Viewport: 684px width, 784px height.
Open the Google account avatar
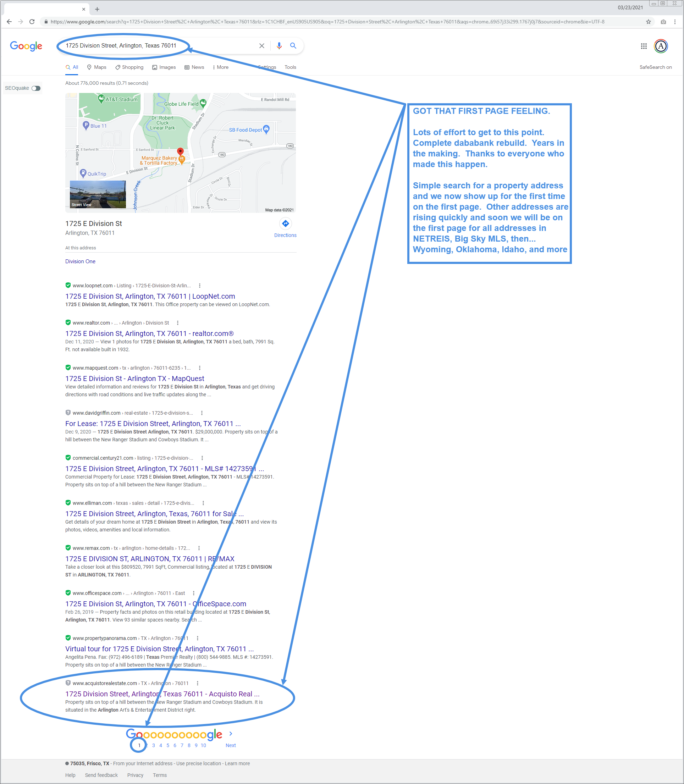pos(661,46)
